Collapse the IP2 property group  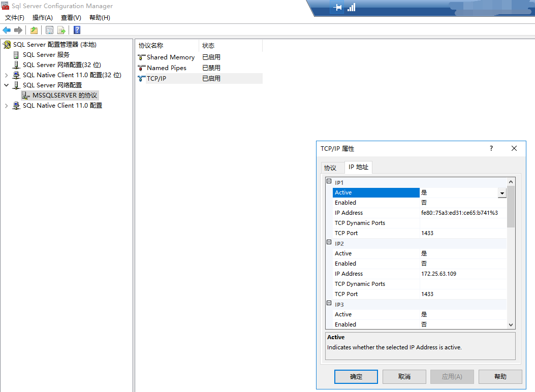329,242
